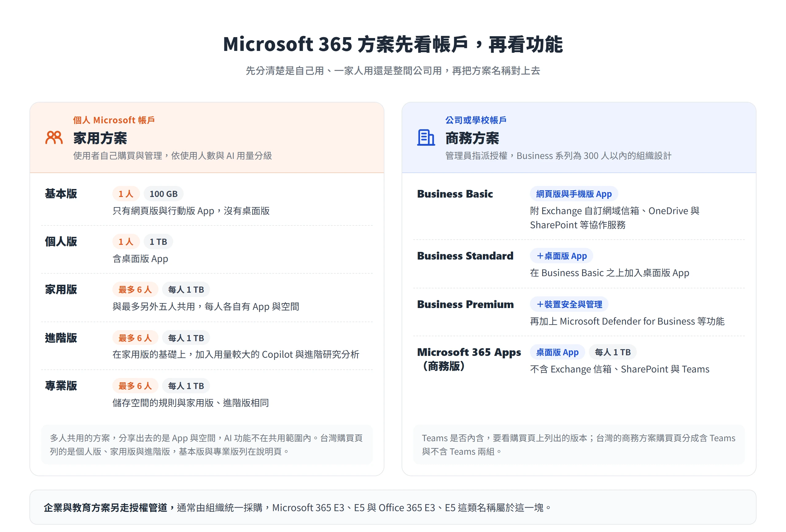Click 儲存空間的規則與家用版、進階版相同 text
This screenshot has height=532, width=786.
tap(191, 403)
